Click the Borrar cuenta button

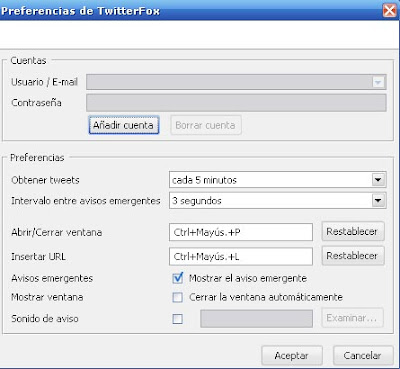tap(206, 125)
